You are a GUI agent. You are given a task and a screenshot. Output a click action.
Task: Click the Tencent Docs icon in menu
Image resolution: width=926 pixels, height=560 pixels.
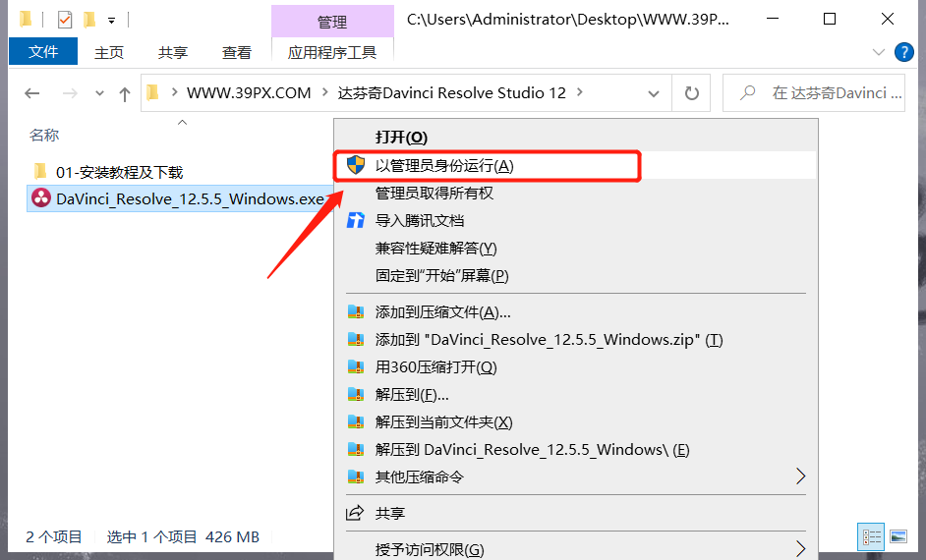[x=356, y=220]
